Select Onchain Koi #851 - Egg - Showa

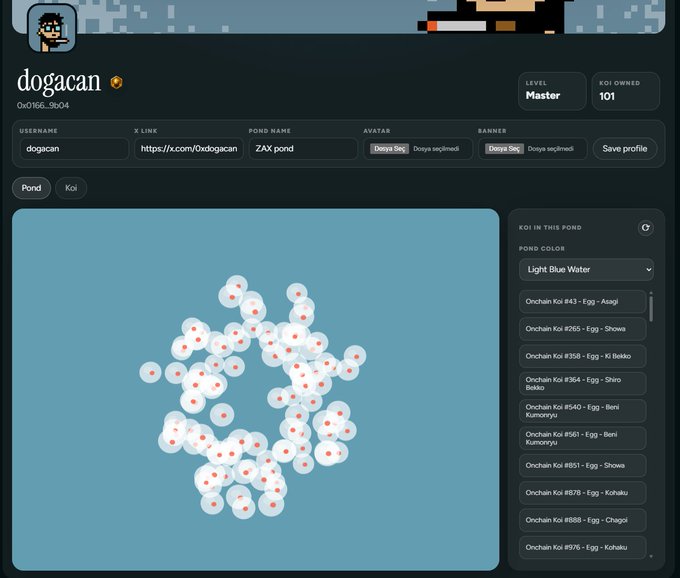(x=582, y=465)
